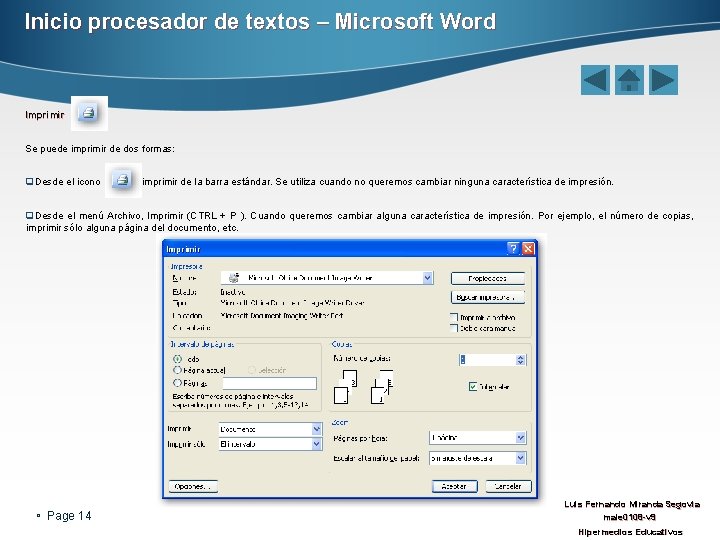The width and height of the screenshot is (720, 540).
Task: Click the help question mark in Imprimir dialog
Action: (513, 248)
